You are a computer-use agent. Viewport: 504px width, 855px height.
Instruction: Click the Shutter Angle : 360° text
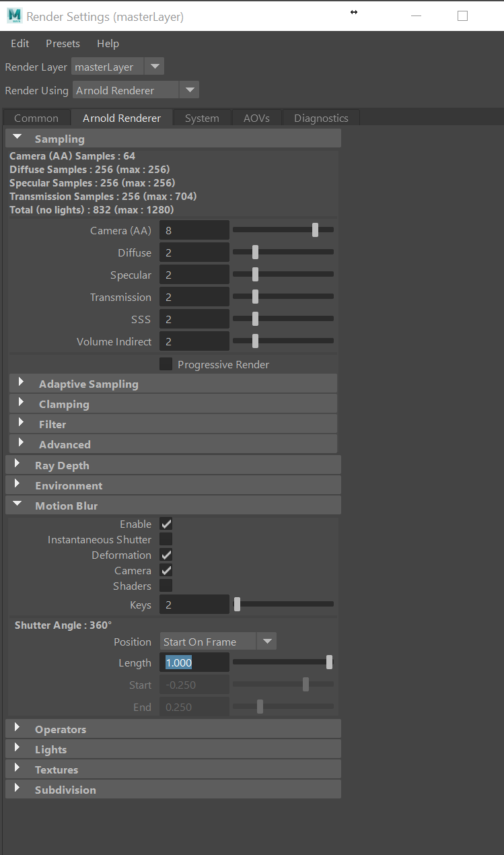tap(63, 625)
